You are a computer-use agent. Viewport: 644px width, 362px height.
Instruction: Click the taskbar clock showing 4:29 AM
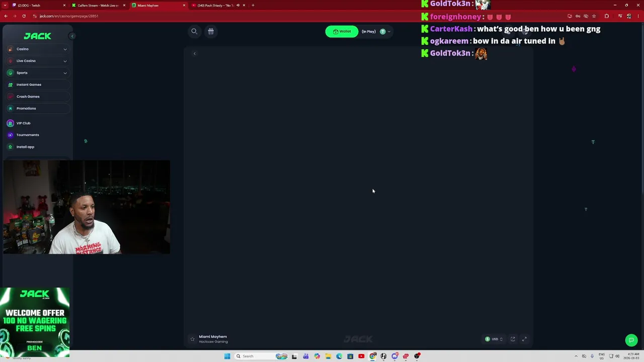(x=631, y=356)
